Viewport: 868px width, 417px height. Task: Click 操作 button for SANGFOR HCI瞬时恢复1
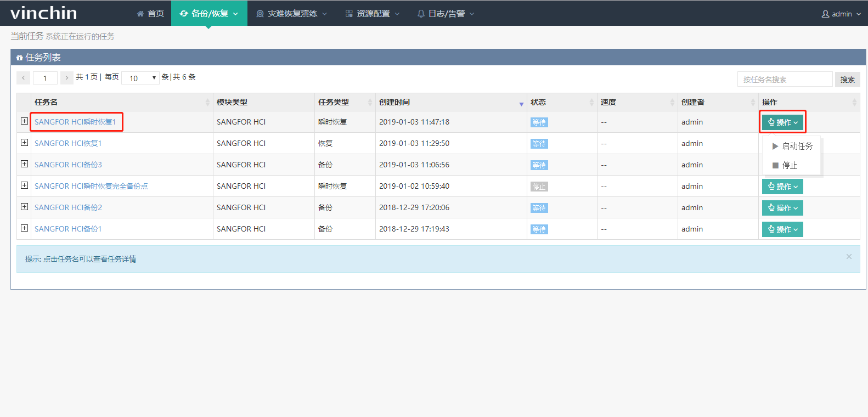coord(782,122)
